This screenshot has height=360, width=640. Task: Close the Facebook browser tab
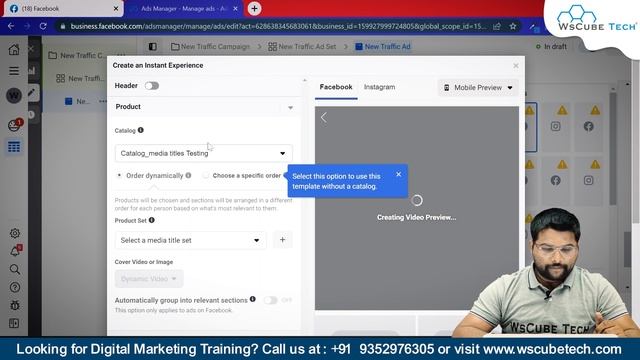[116, 9]
